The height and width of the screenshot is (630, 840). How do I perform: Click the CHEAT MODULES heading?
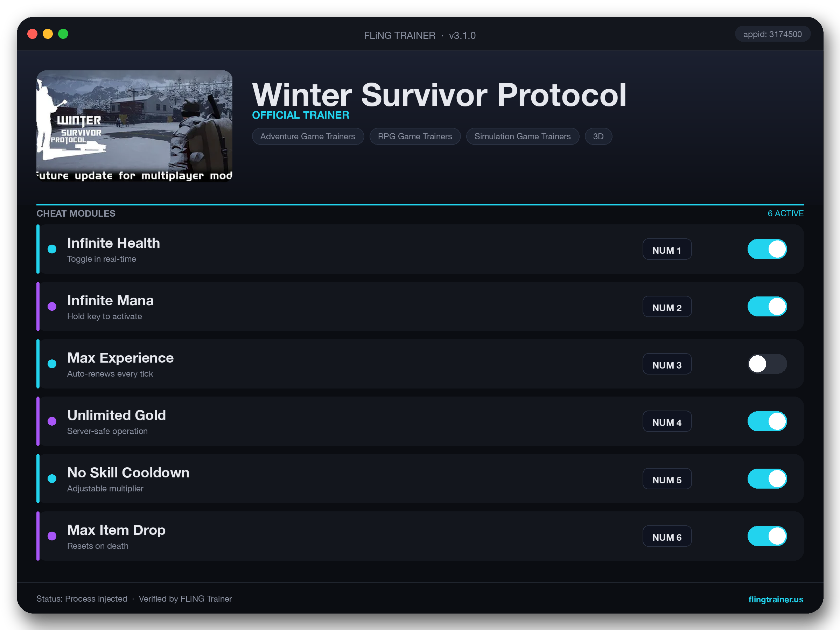[76, 213]
